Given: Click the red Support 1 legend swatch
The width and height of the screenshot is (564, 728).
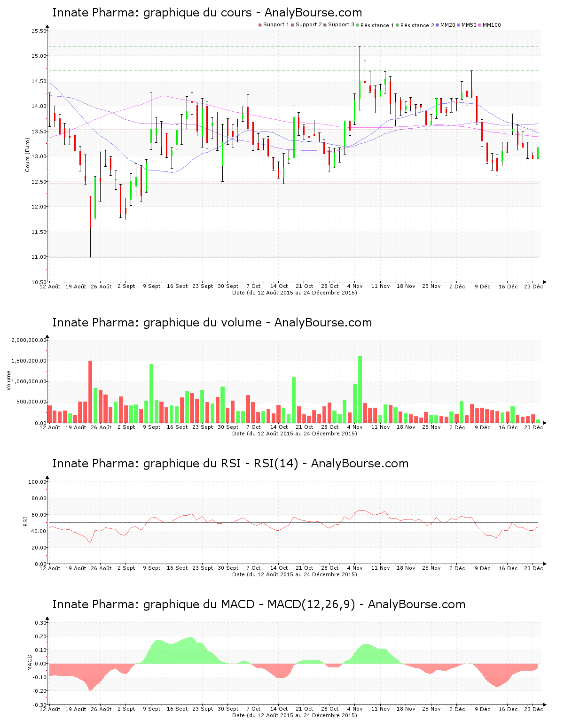Looking at the screenshot, I should (x=260, y=25).
